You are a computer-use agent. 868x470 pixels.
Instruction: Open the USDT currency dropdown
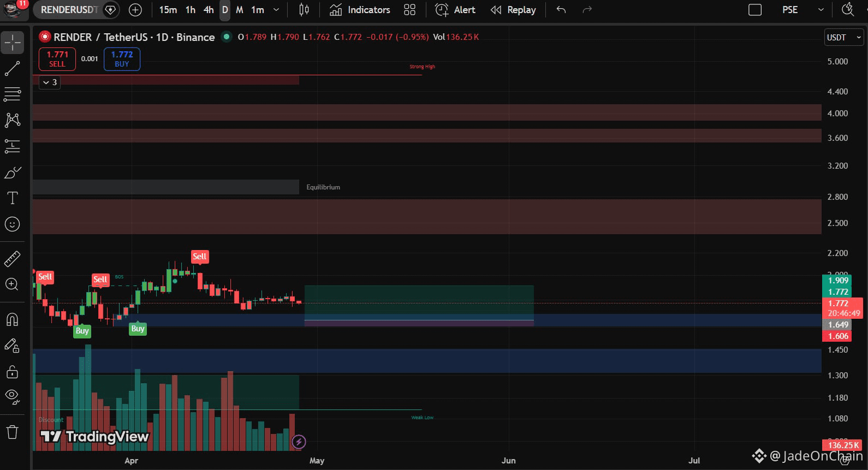(x=843, y=37)
